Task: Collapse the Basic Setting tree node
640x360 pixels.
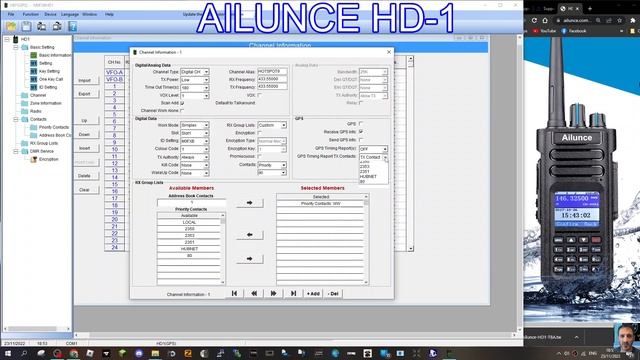Action: pyautogui.click(x=16, y=47)
